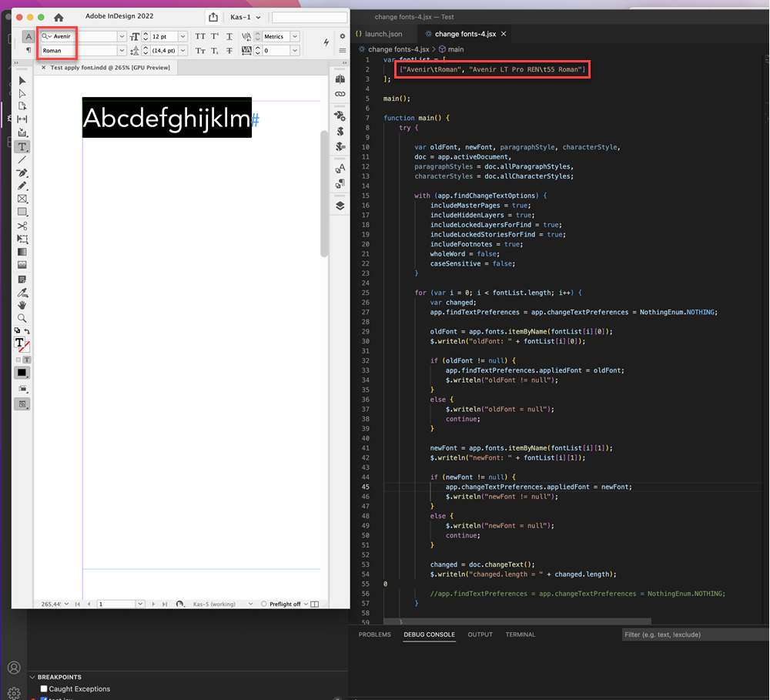Click the InDesign Home icon
770x700 pixels.
point(59,17)
